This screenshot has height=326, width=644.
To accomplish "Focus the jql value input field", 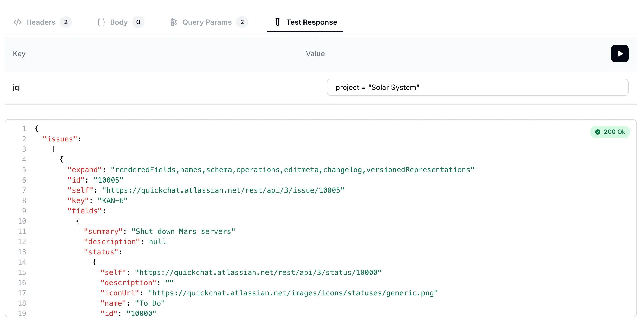I will click(477, 87).
